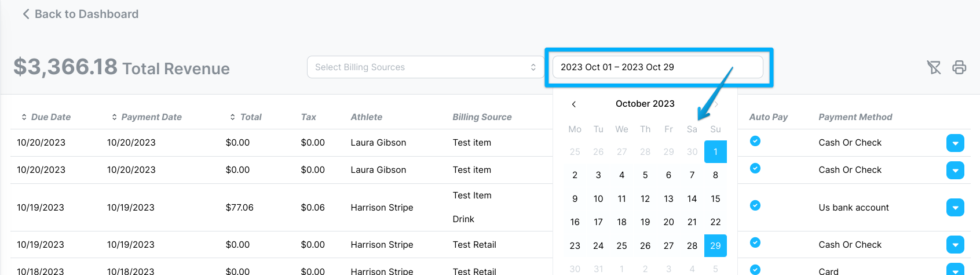Image resolution: width=980 pixels, height=275 pixels.
Task: Choose October 2 in the calendar
Action: [x=575, y=175]
